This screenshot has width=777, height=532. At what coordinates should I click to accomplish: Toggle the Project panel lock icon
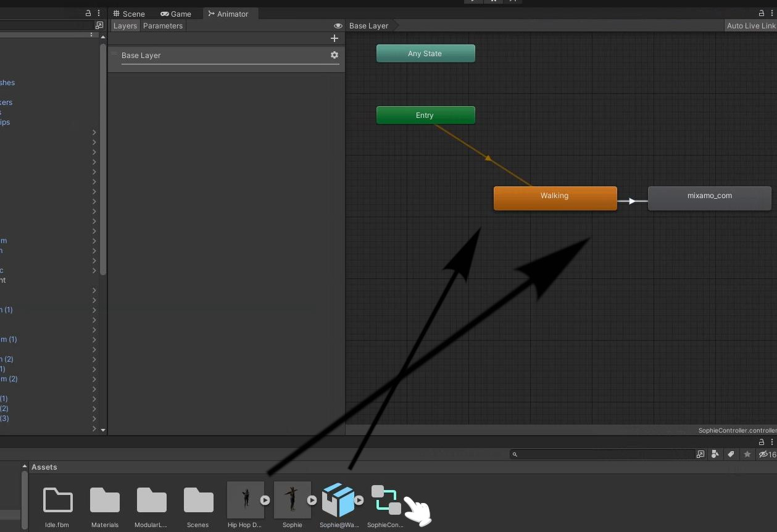pos(762,442)
